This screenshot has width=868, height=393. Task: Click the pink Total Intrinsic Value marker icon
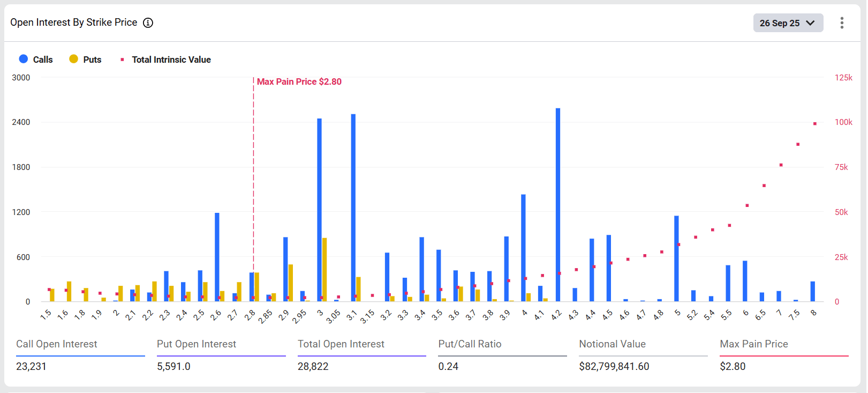point(122,60)
